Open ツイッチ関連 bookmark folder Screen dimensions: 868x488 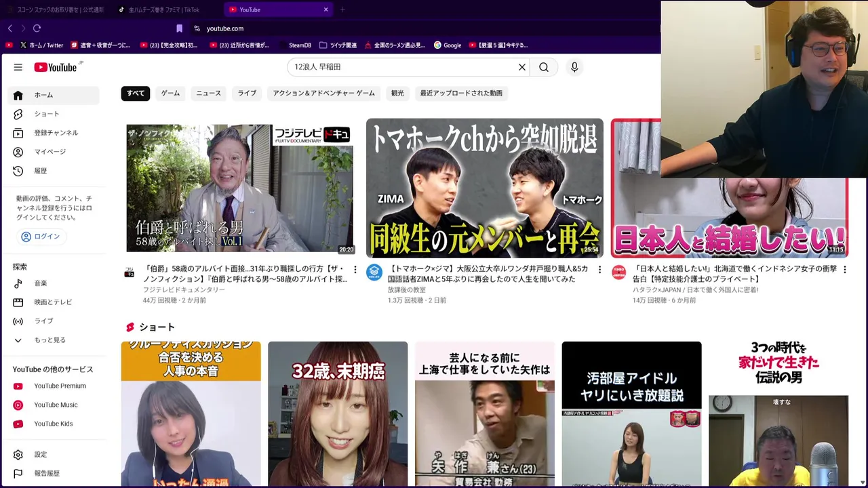(x=338, y=45)
